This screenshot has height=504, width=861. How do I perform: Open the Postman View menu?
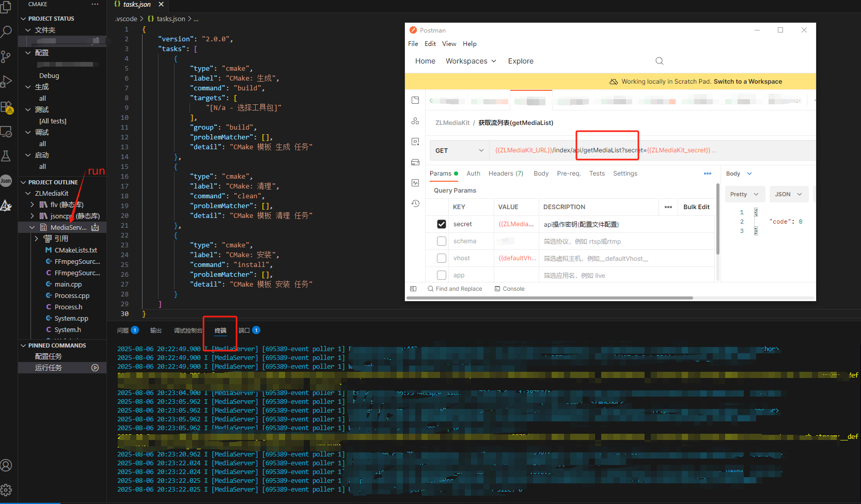449,44
